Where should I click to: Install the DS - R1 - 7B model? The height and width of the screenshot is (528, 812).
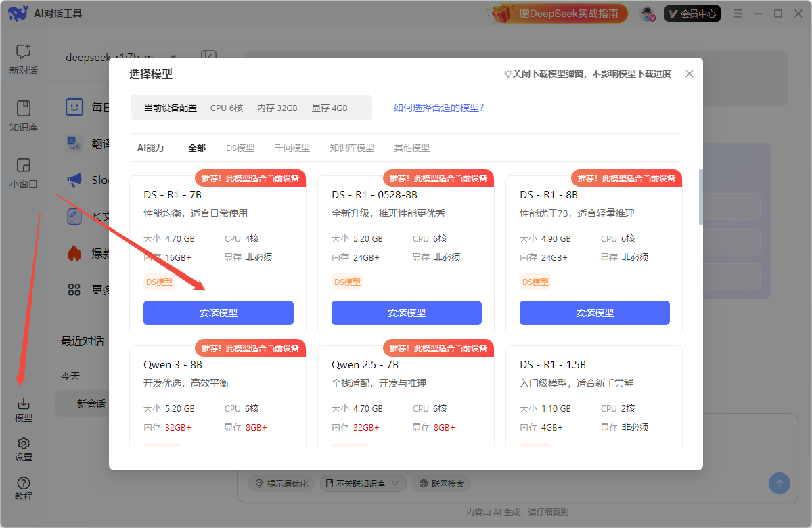pos(219,313)
